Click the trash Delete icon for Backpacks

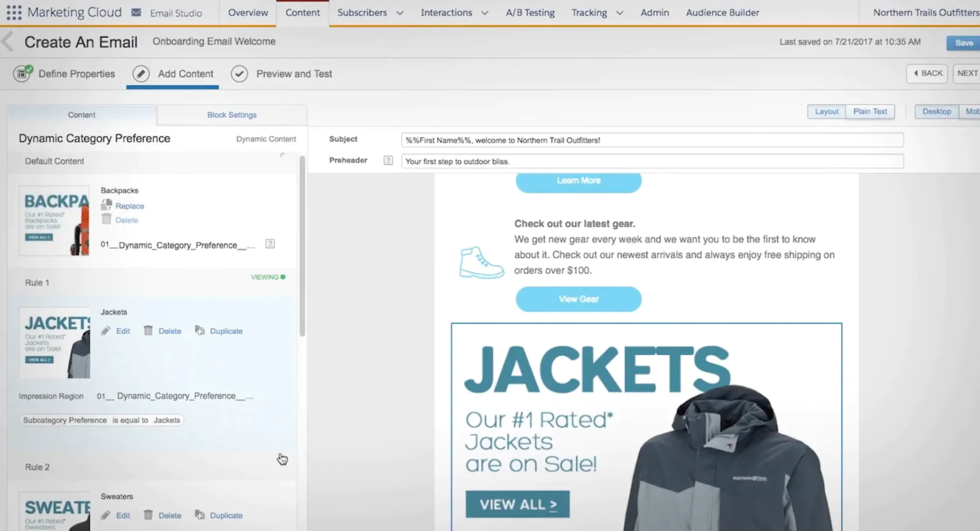point(106,220)
